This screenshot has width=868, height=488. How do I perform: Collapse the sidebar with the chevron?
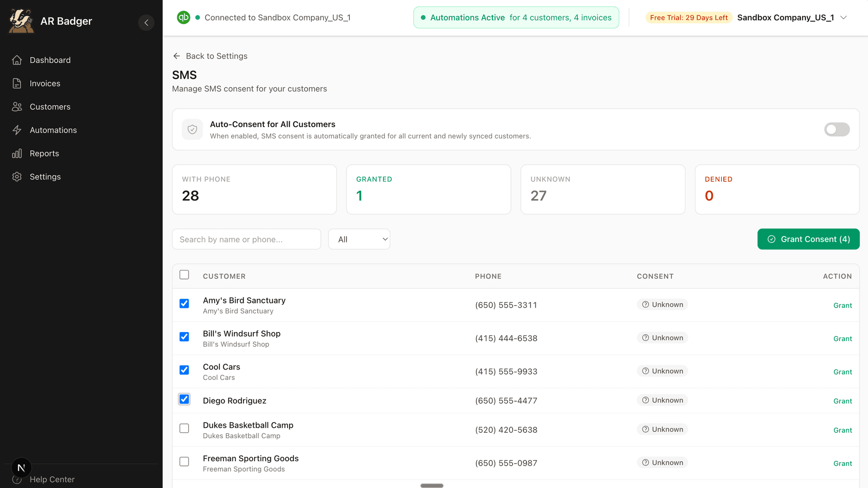pyautogui.click(x=146, y=23)
